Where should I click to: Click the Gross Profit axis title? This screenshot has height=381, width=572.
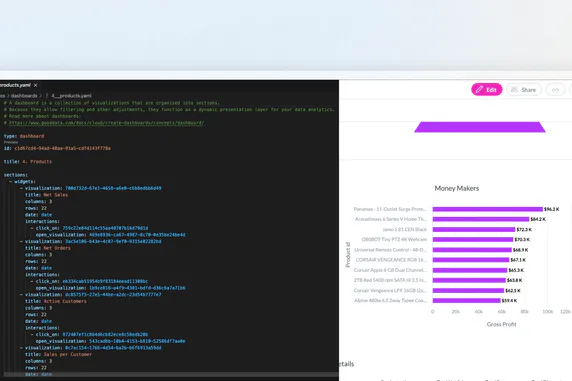[x=502, y=324]
